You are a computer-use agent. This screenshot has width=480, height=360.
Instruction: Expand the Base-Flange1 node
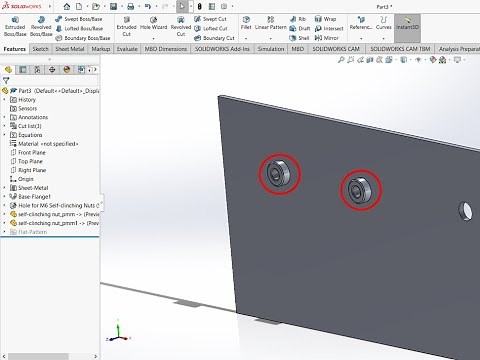point(4,197)
